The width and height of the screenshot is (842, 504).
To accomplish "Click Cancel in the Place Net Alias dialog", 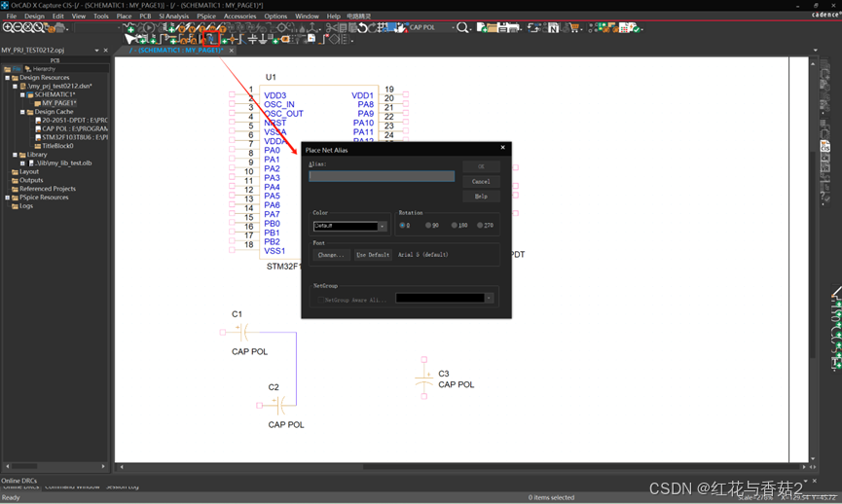I will tap(481, 181).
